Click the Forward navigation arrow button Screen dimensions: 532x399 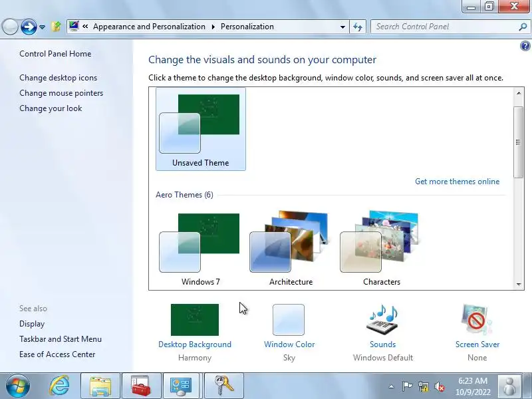29,27
